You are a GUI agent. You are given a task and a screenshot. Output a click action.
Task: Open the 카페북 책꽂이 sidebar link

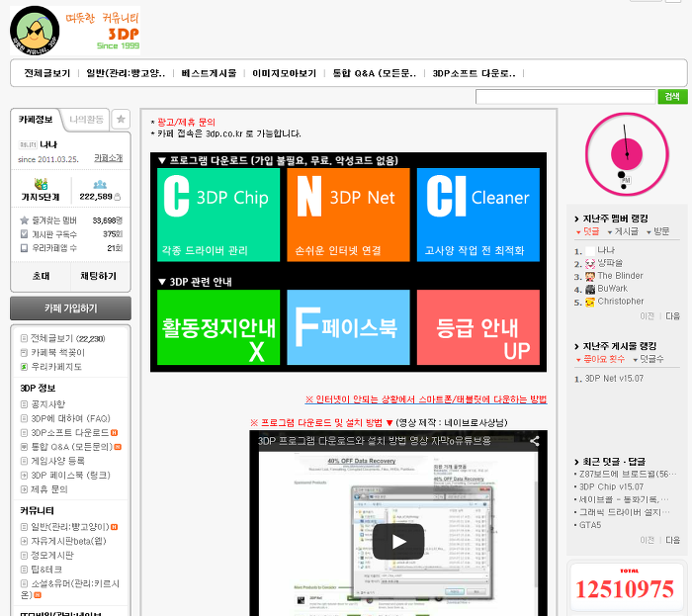click(57, 353)
